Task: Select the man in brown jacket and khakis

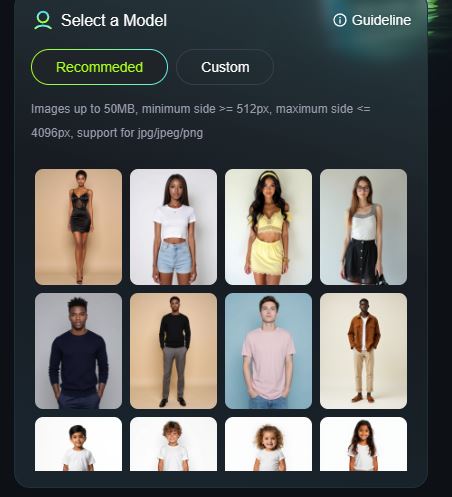Action: pos(363,351)
